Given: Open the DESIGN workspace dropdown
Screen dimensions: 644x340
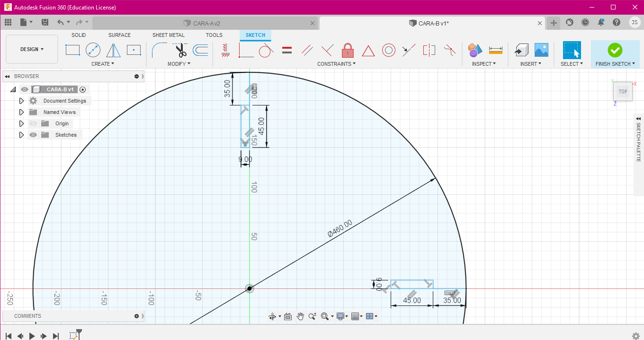Looking at the screenshot, I should click(x=32, y=49).
